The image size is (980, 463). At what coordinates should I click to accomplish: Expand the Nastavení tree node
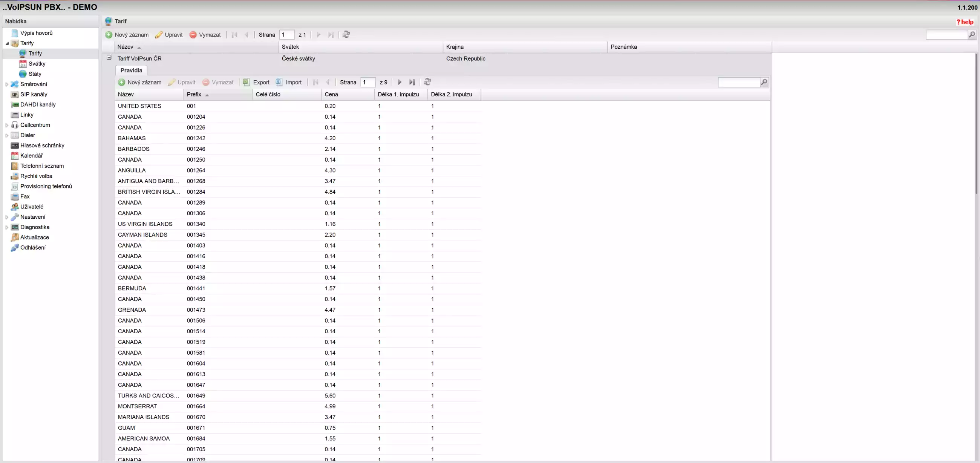click(7, 217)
